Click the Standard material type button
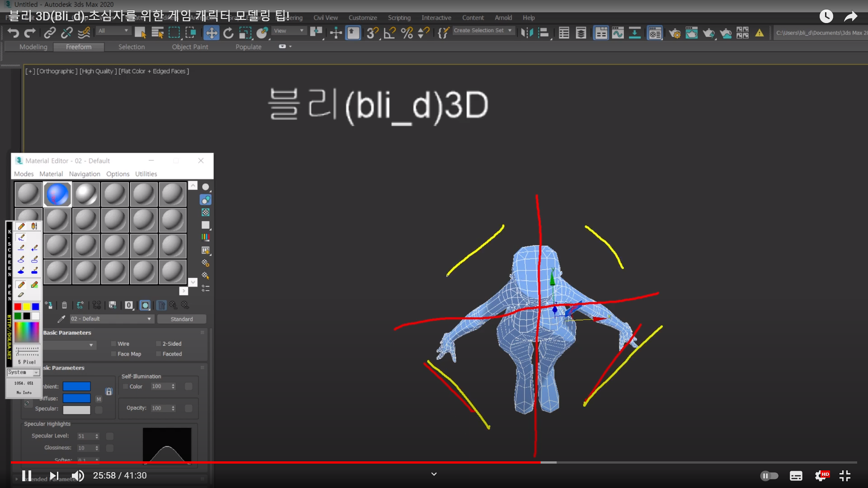 point(182,319)
